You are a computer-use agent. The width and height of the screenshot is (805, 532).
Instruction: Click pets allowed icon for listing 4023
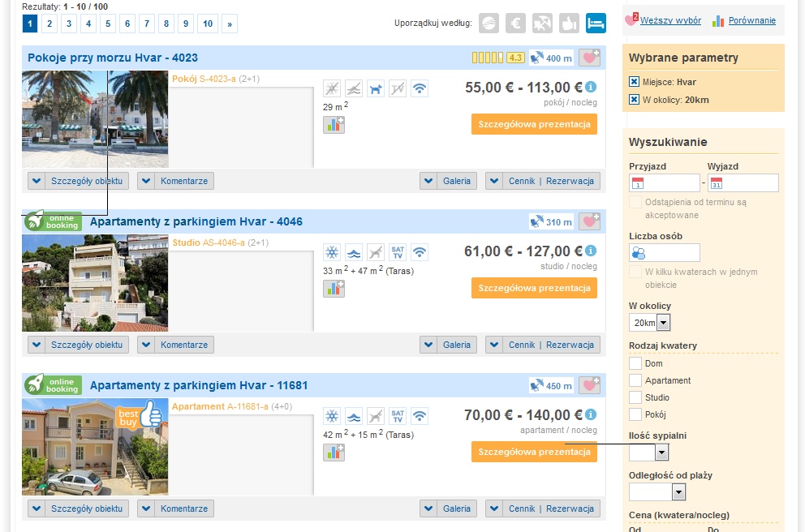click(375, 88)
